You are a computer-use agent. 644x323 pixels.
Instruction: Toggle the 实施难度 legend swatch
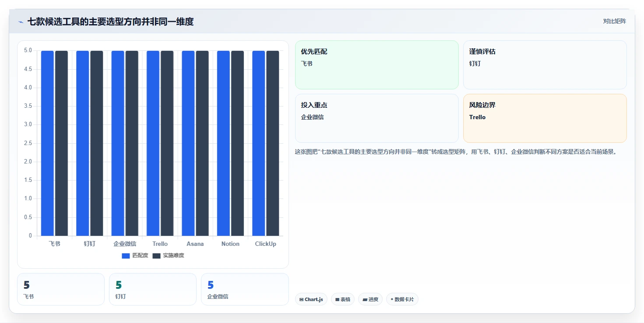157,256
